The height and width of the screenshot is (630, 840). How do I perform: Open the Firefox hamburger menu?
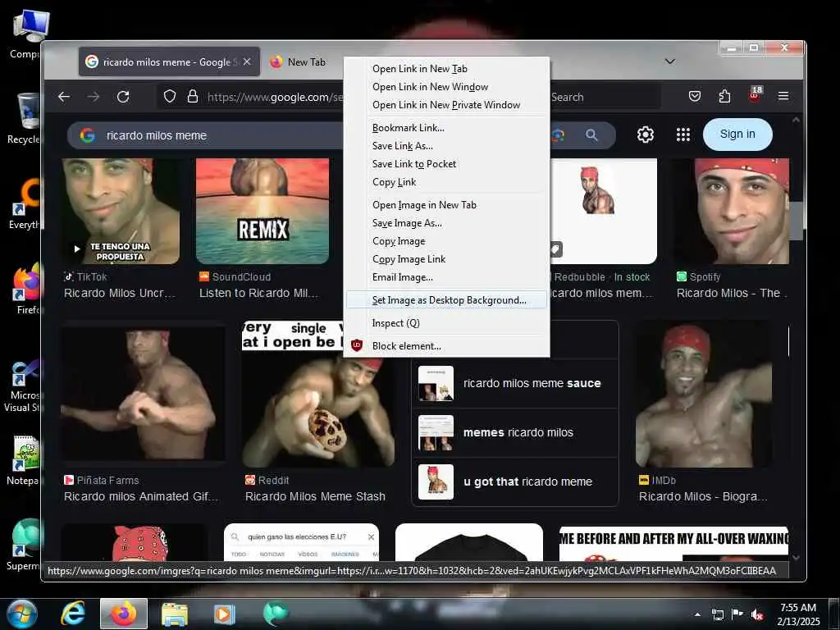pyautogui.click(x=783, y=97)
